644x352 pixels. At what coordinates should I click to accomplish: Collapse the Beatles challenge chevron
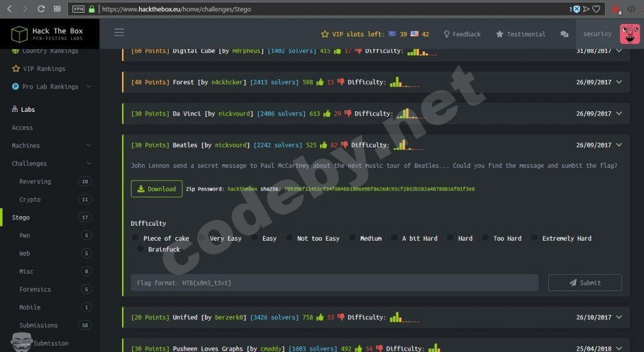tap(619, 145)
